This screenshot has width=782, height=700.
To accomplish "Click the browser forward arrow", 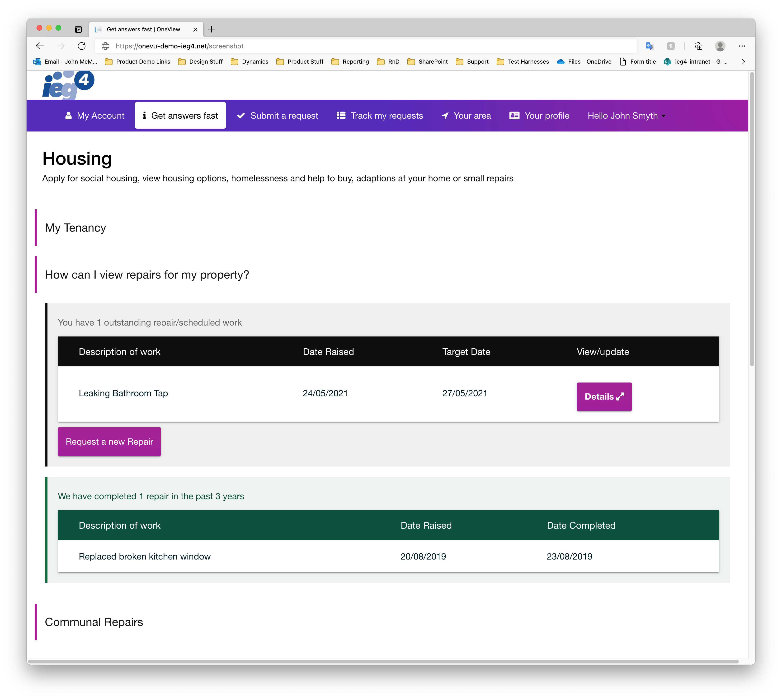I will pos(61,46).
